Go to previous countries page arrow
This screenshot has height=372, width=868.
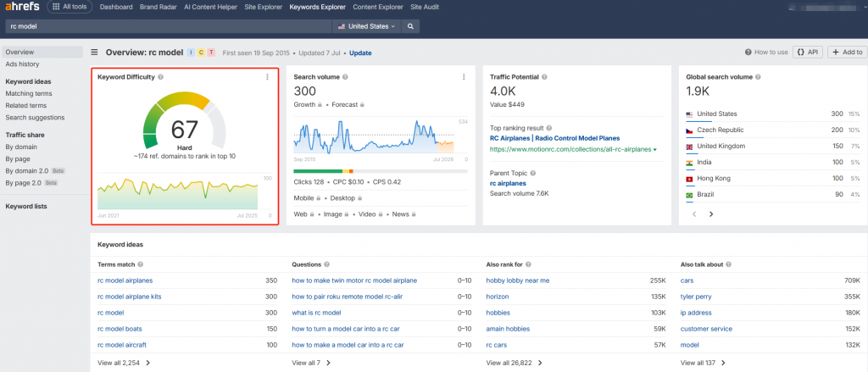tap(695, 214)
